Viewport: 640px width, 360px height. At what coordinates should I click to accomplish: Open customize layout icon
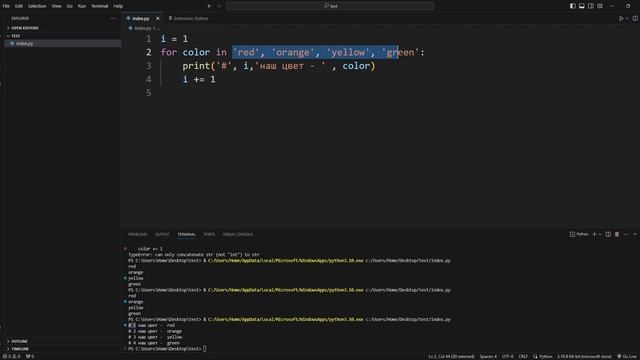pyautogui.click(x=600, y=6)
